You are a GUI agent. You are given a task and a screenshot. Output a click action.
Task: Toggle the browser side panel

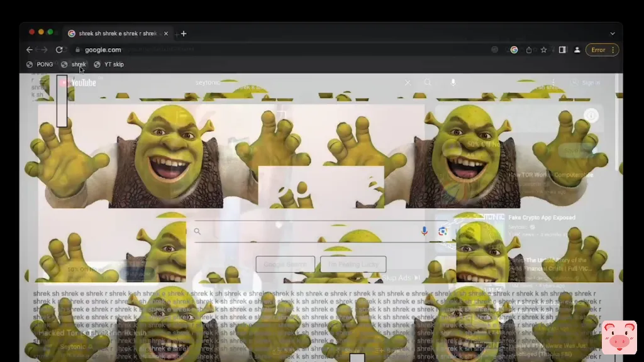pos(562,50)
